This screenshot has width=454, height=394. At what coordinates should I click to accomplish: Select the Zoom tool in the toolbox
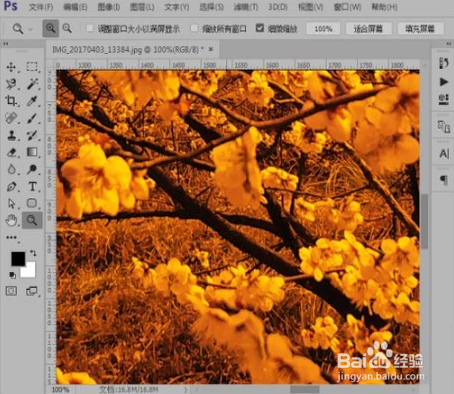(32, 220)
